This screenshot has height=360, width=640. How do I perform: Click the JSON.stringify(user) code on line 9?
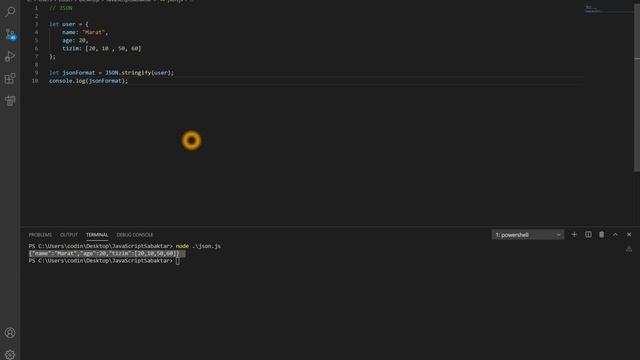click(x=139, y=73)
